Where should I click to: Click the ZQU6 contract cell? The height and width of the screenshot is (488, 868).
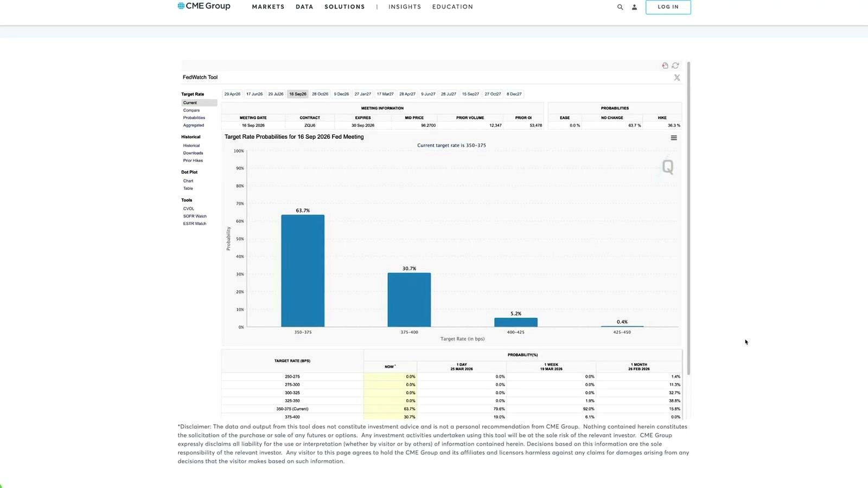[310, 125]
